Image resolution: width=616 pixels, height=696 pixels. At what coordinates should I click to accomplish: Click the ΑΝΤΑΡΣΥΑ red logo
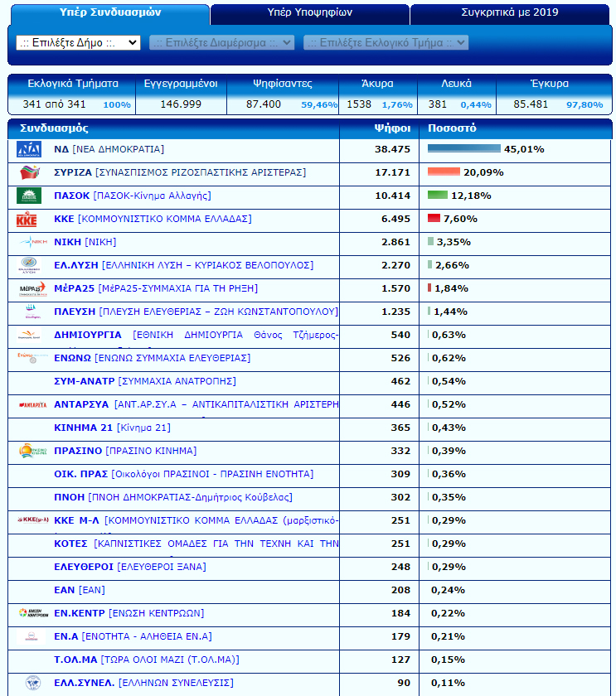[32, 404]
